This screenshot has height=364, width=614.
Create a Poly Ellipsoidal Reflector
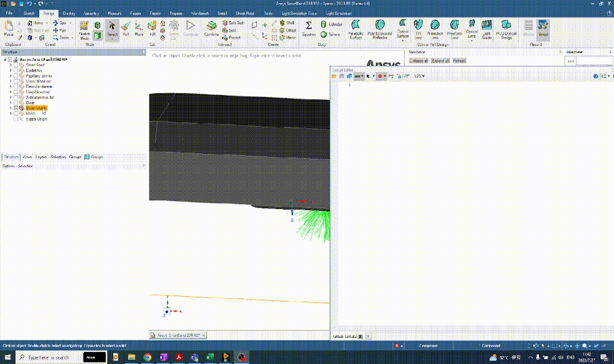coord(380,30)
